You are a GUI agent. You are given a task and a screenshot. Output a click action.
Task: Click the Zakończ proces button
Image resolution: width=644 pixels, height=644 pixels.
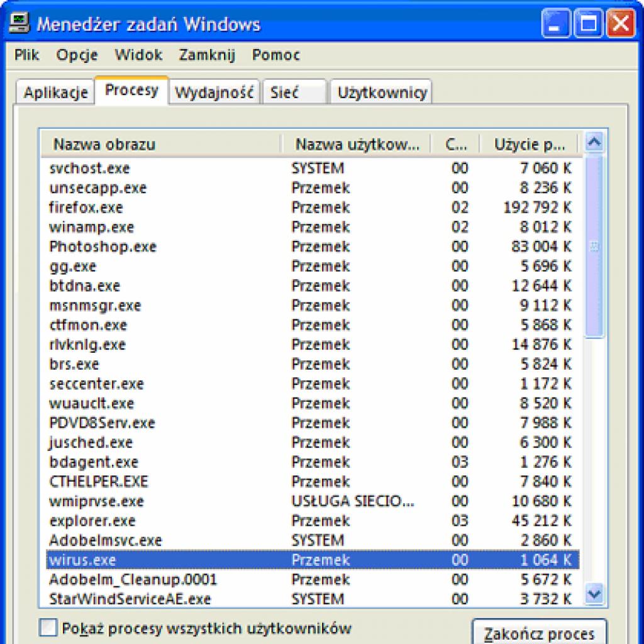pos(539,633)
